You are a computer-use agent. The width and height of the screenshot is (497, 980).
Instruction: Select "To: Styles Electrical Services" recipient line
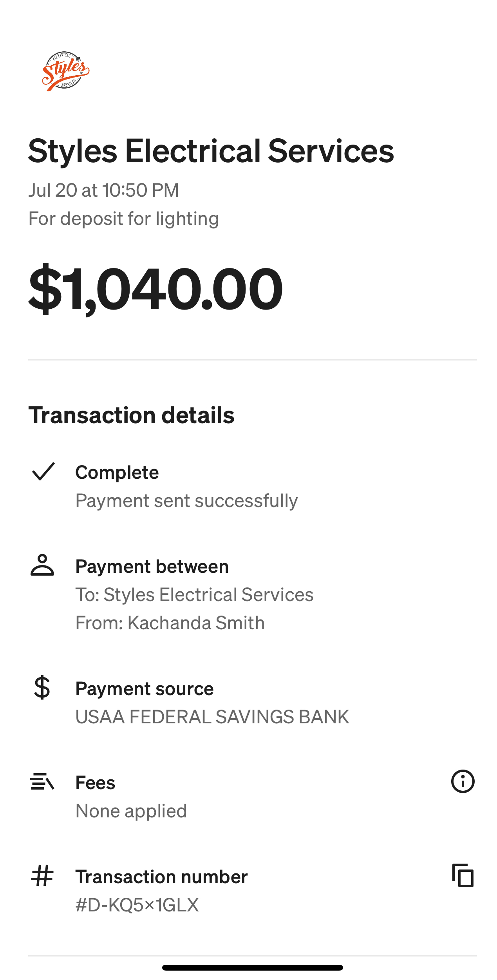(x=194, y=594)
